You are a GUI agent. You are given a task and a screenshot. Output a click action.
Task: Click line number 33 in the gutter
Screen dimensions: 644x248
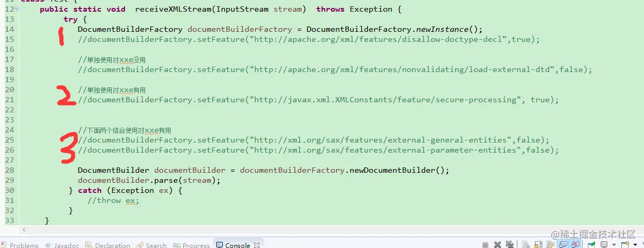click(x=10, y=220)
